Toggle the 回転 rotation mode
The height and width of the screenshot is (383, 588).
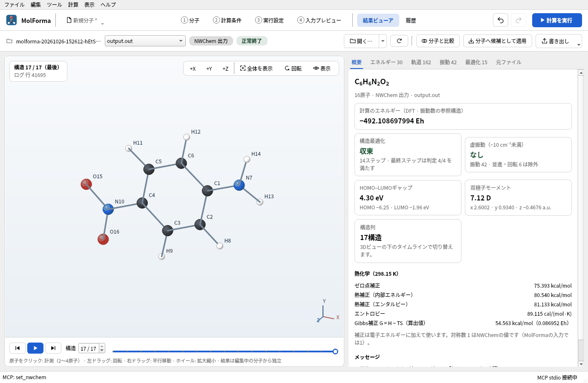pyautogui.click(x=293, y=69)
